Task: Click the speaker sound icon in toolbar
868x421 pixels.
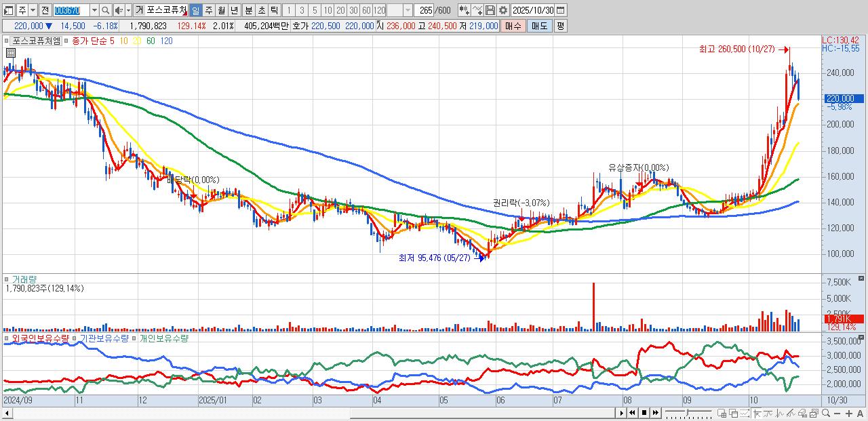Action: coord(119,10)
